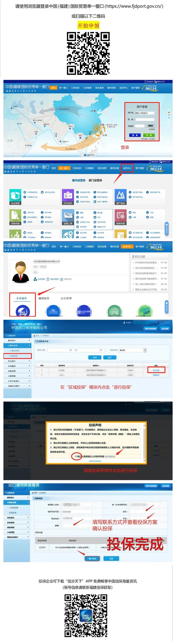Click the 确认投保 button

92,558
